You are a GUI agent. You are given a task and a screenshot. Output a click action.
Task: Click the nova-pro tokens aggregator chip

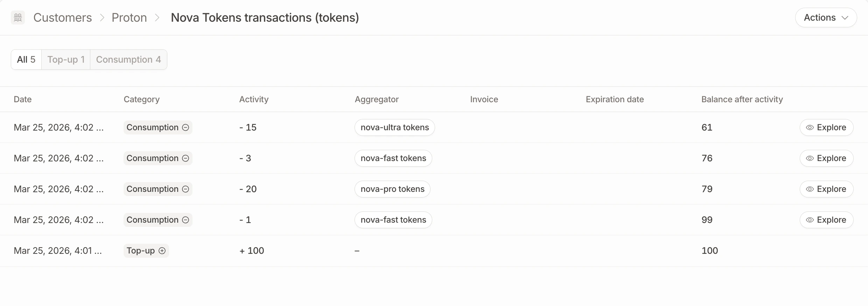point(392,189)
